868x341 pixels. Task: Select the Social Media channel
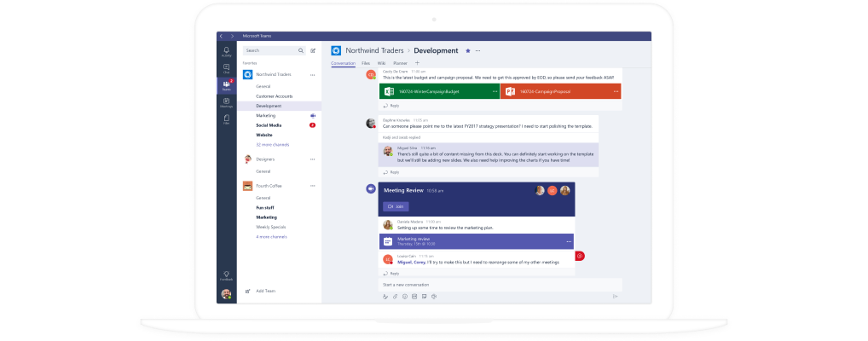tap(269, 125)
